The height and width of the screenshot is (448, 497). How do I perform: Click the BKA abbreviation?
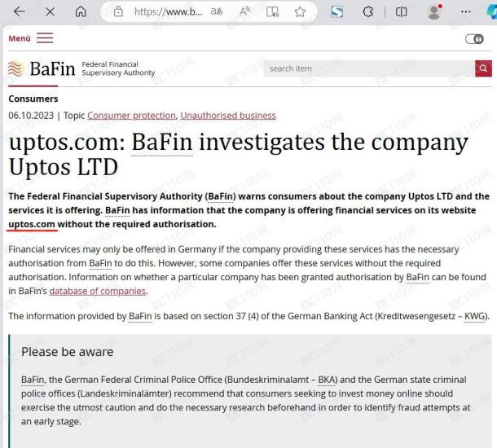click(x=326, y=380)
